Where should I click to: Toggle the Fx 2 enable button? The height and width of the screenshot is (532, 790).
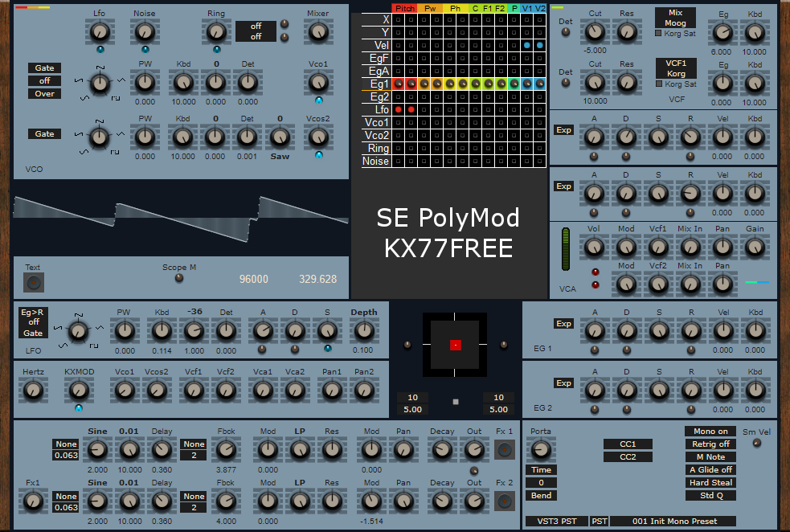click(x=505, y=501)
